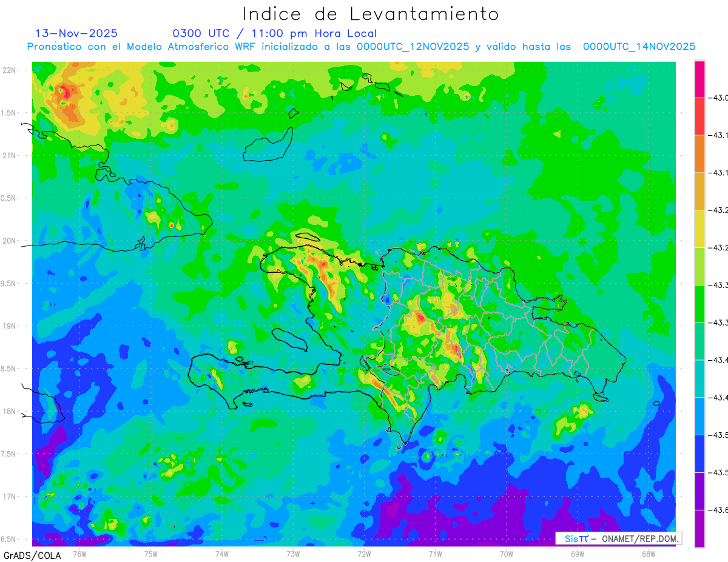Click the '68W' longitude label
This screenshot has width=728, height=562.
tap(649, 554)
